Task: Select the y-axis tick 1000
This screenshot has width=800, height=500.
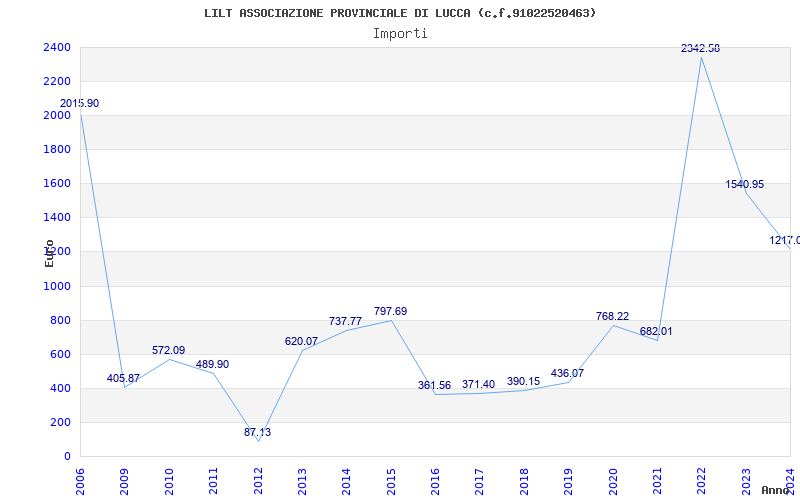Action: (x=57, y=286)
